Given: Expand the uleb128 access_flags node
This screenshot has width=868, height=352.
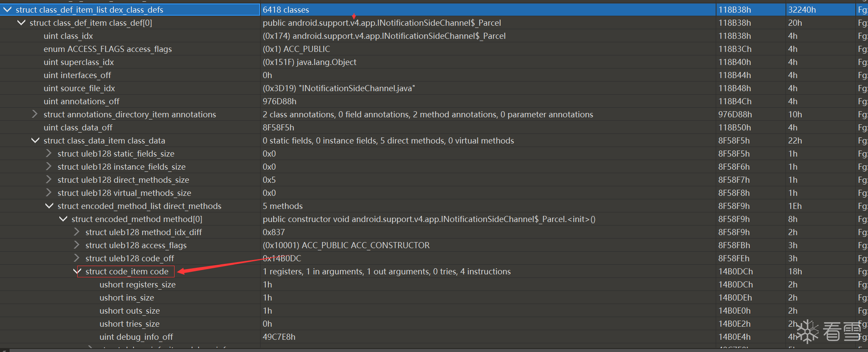Looking at the screenshot, I should [77, 245].
